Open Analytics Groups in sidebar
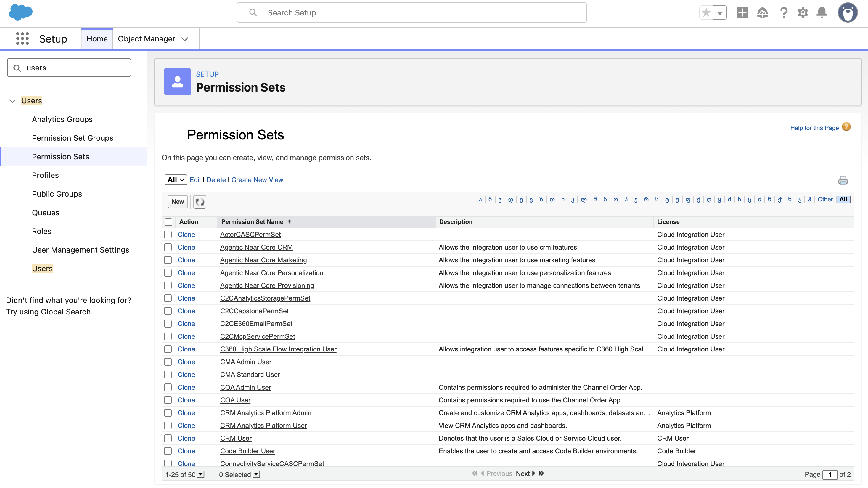 coord(62,119)
